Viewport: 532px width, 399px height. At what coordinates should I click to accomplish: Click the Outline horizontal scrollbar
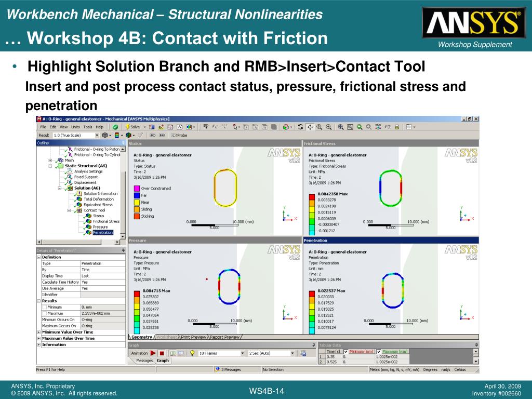coord(78,242)
